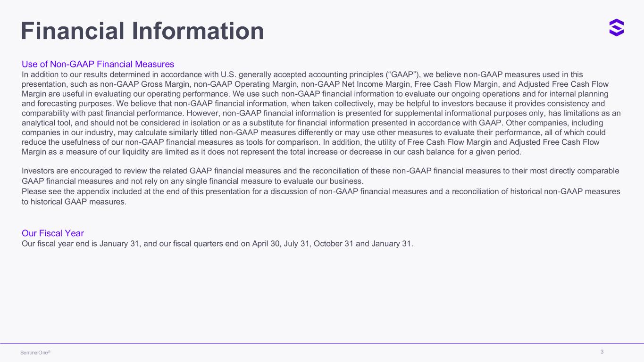Click slide page number 3
This screenshot has height=362, width=644.
pos(602,352)
